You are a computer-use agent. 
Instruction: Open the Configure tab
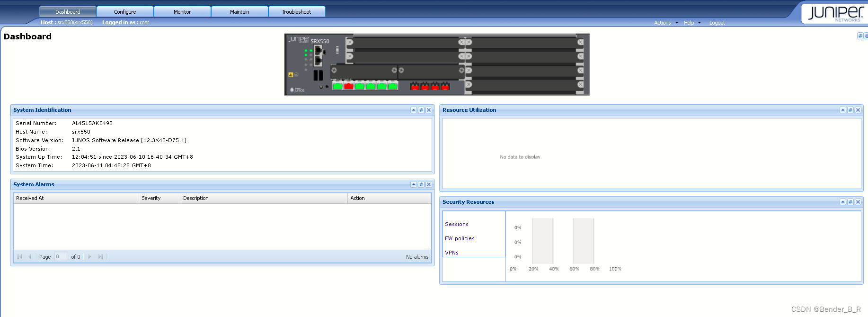pyautogui.click(x=125, y=12)
